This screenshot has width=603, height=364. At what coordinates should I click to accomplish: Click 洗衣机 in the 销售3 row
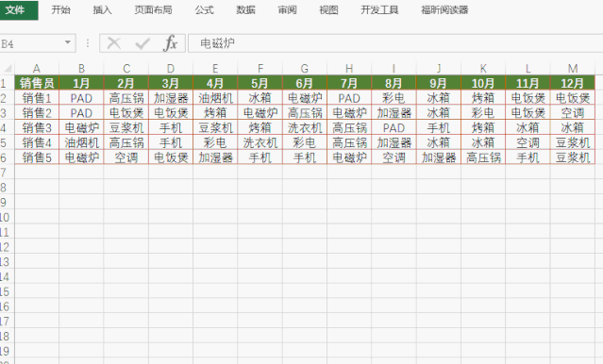(304, 127)
